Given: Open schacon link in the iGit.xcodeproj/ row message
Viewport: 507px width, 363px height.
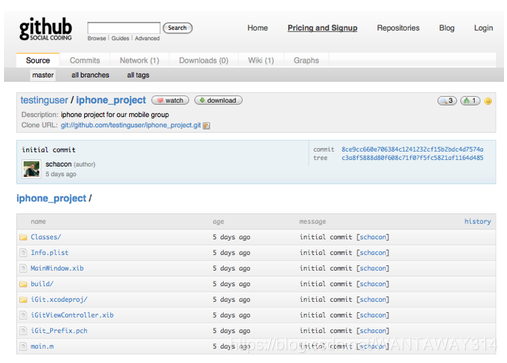Looking at the screenshot, I should (x=373, y=299).
